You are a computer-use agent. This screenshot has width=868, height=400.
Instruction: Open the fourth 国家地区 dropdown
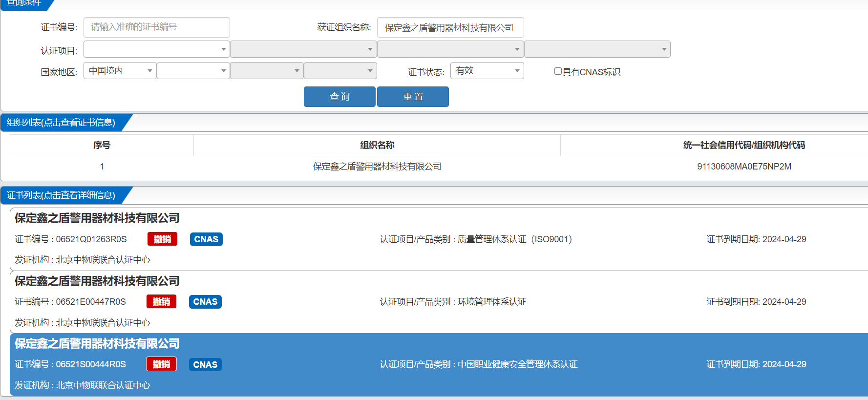tap(340, 71)
